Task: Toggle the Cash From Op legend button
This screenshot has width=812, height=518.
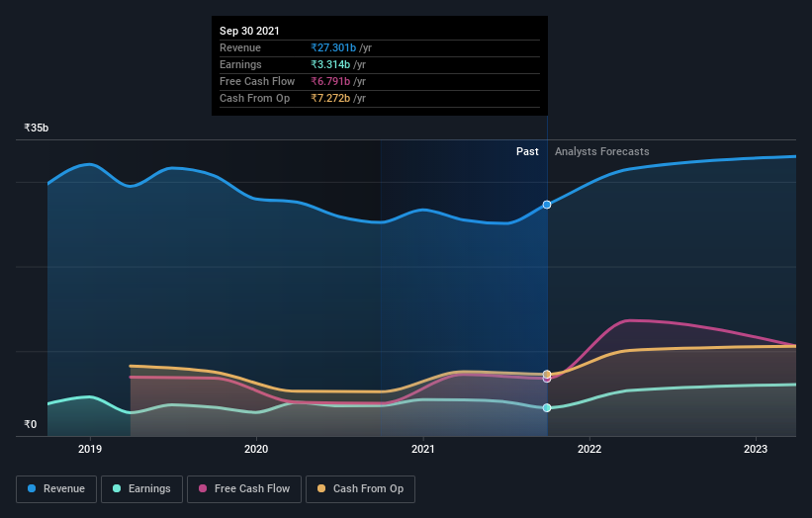Action: click(x=360, y=489)
